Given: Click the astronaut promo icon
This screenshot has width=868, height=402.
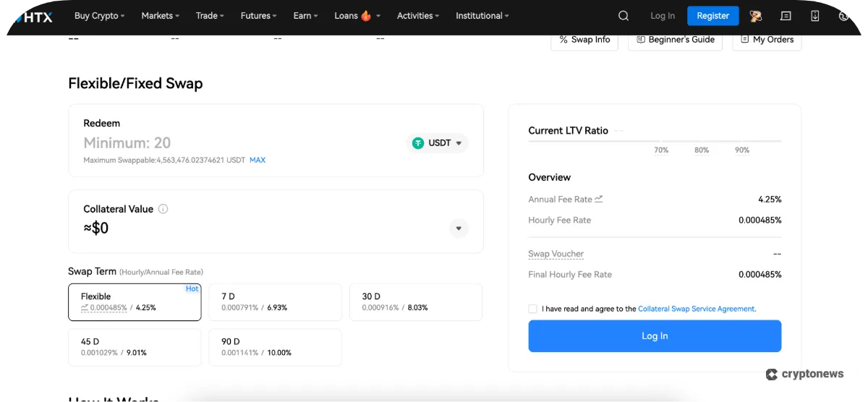Looking at the screenshot, I should (x=756, y=16).
